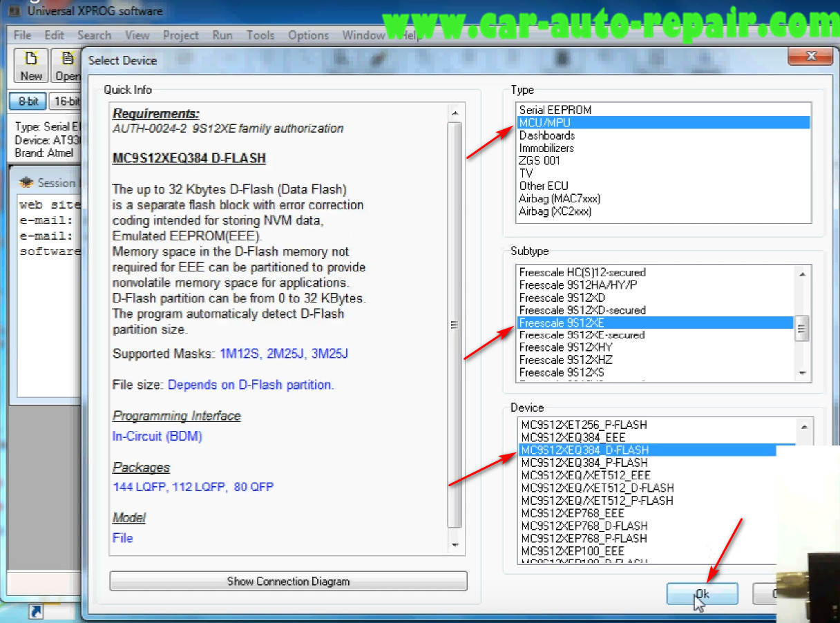This screenshot has width=840, height=623.
Task: Open the View menu
Action: pyautogui.click(x=137, y=35)
